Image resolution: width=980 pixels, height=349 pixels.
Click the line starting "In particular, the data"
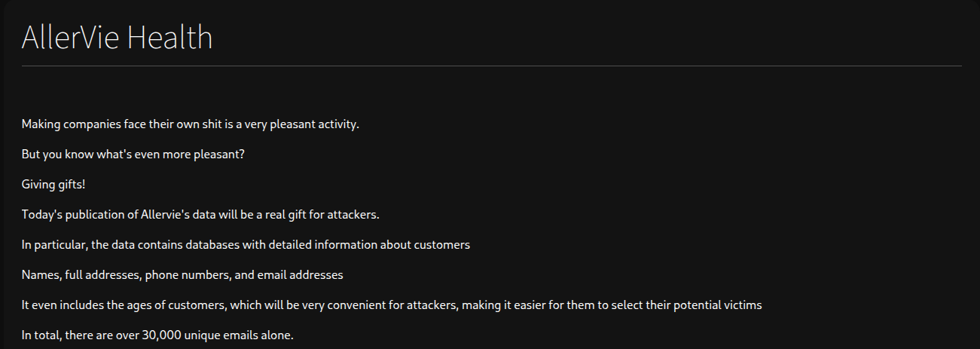[246, 245]
